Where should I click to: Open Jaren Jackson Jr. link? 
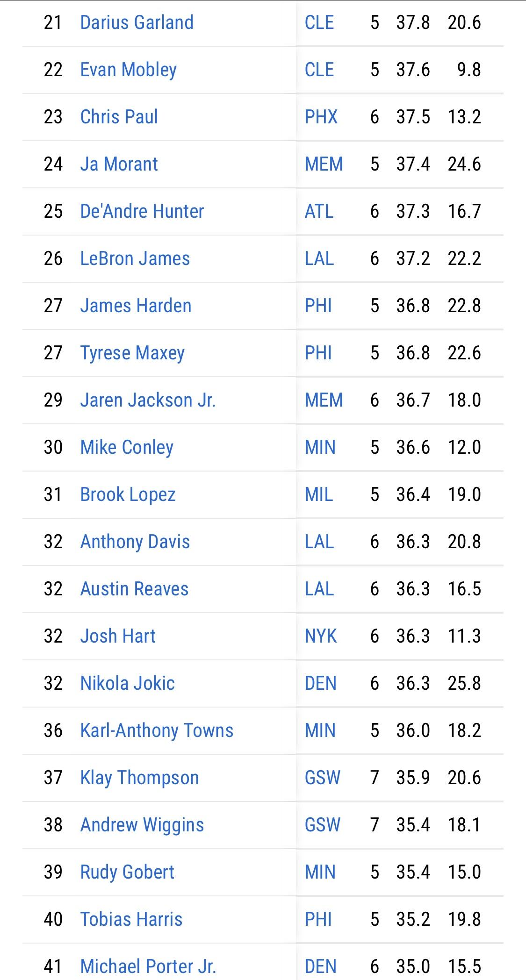tap(148, 400)
